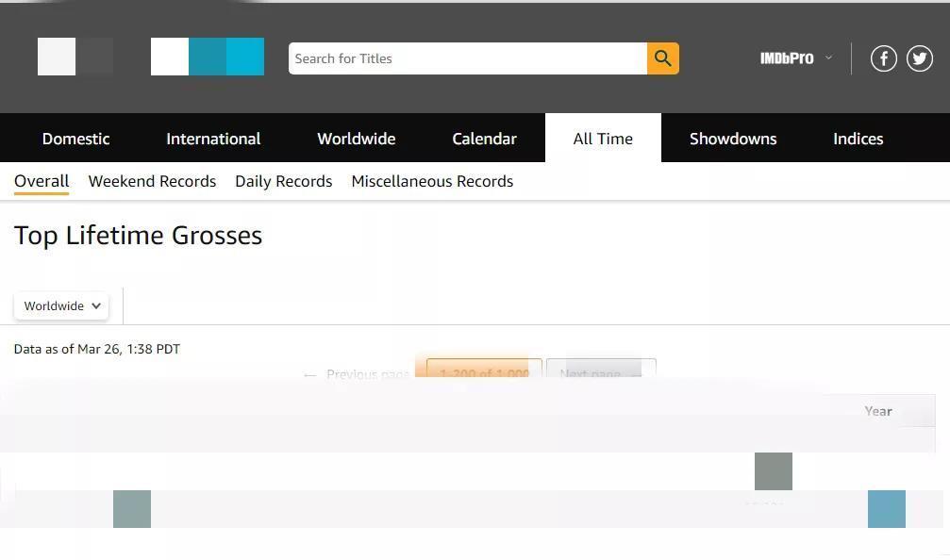Click the orange search magnifier button
The image size is (950, 560).
pyautogui.click(x=662, y=58)
